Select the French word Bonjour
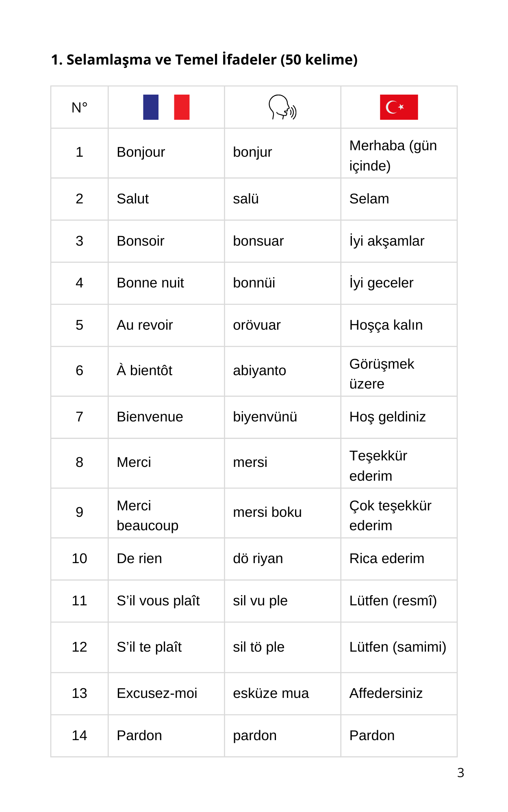Screen dimensions: 508x812 click(x=141, y=152)
